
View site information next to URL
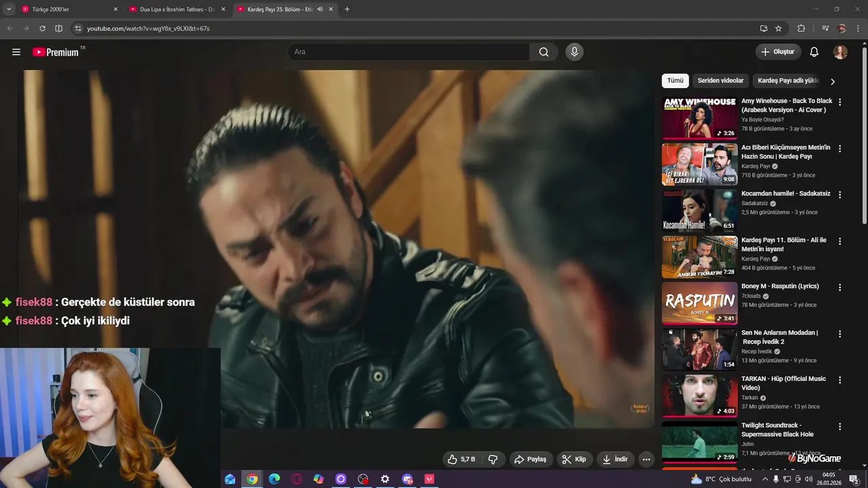78,28
